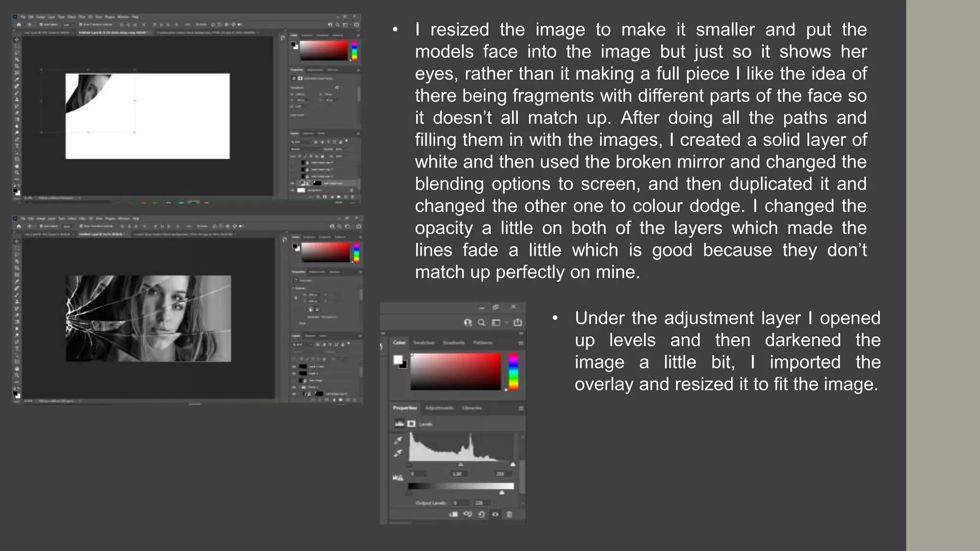Screen dimensions: 980x551
Task: Click the rainbow hue slider in the large Color panel
Action: pyautogui.click(x=513, y=372)
